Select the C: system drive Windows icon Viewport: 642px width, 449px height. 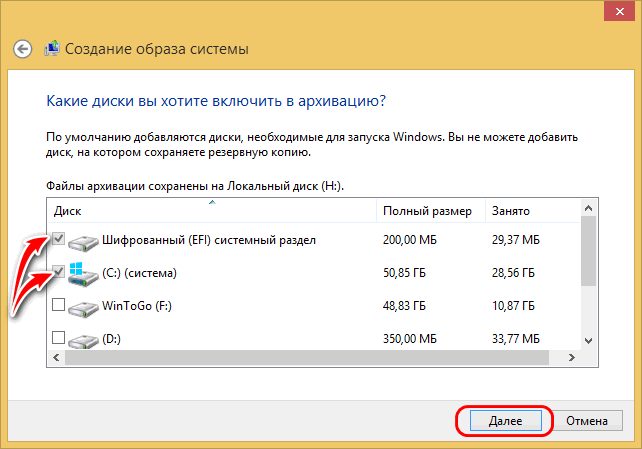click(x=83, y=274)
